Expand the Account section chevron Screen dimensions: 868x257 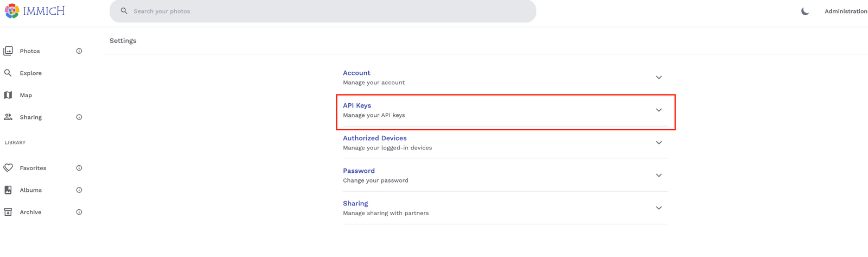tap(659, 77)
